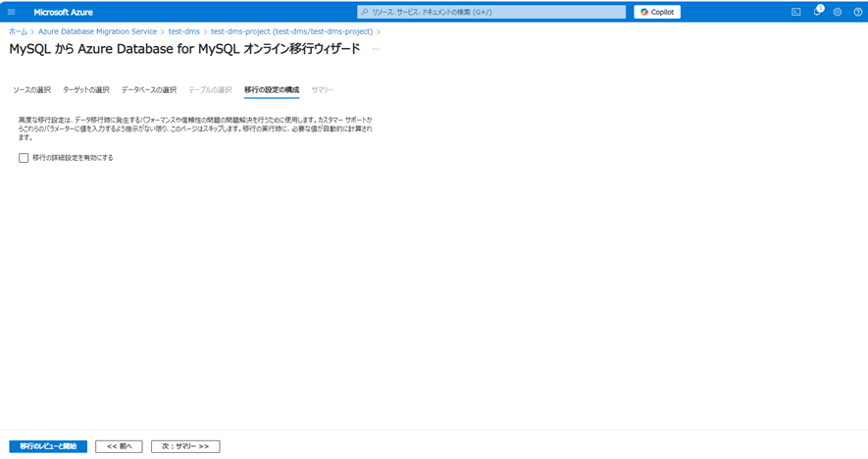This screenshot has height=459, width=868.
Task: Open portal settings gear
Action: point(838,12)
